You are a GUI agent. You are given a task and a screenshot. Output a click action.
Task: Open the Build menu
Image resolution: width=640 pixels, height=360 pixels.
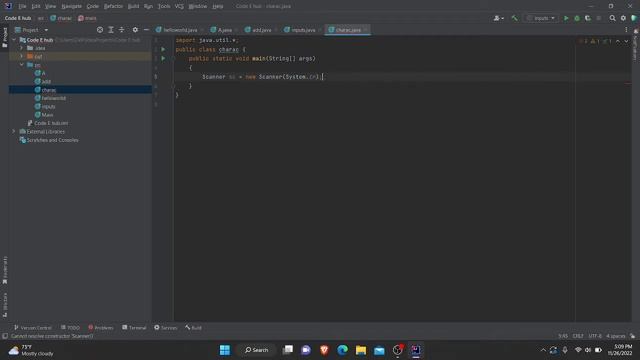click(x=133, y=6)
